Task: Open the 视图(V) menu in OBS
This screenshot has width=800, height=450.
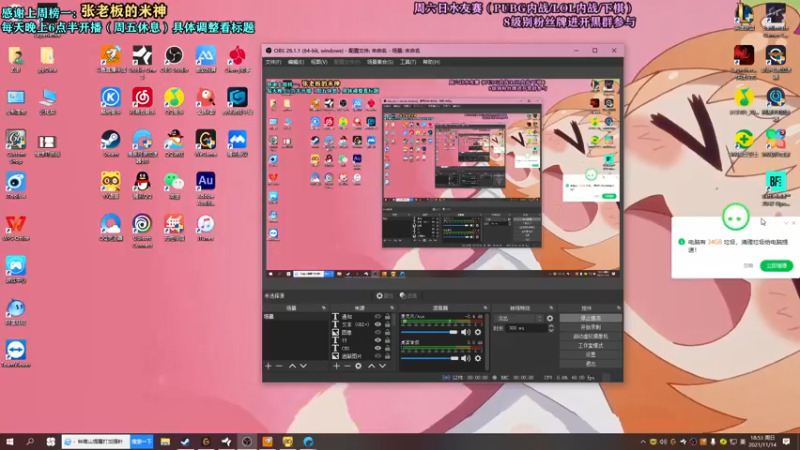Action: tap(319, 62)
